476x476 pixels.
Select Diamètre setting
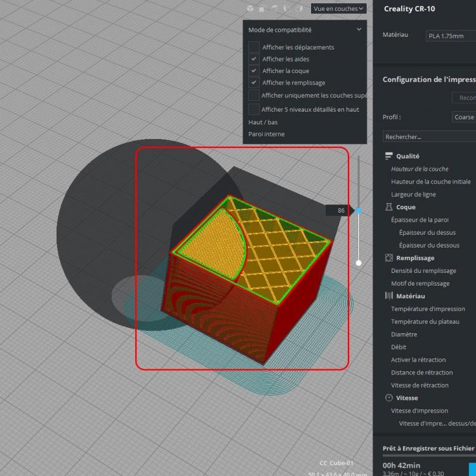[404, 334]
